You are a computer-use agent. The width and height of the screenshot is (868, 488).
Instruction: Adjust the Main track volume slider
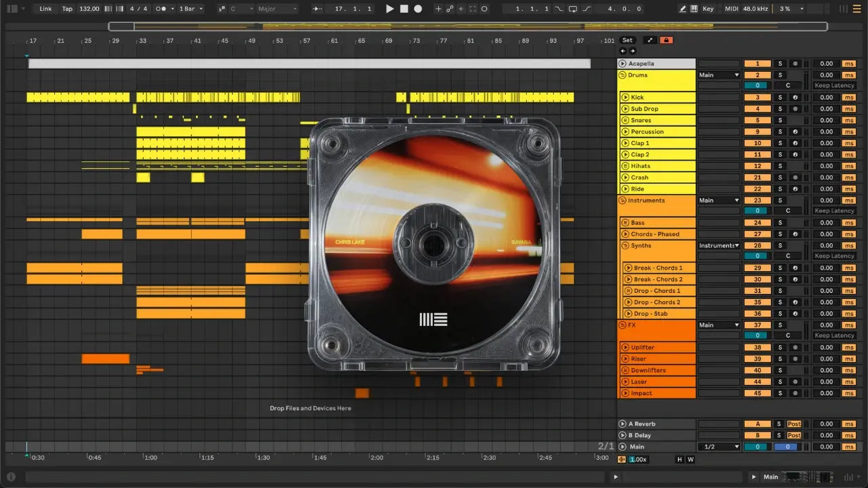coord(757,447)
